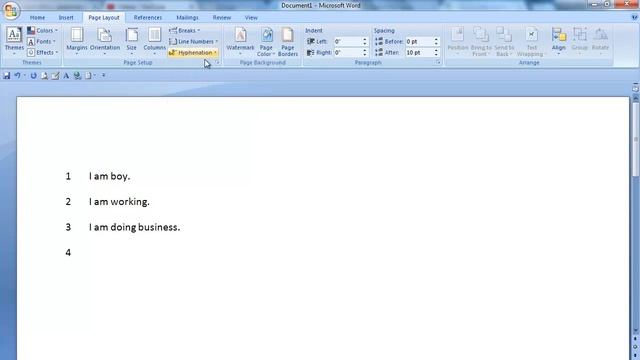The width and height of the screenshot is (640, 360).
Task: Decrease Indent Right with the down arrow
Action: coord(364,55)
